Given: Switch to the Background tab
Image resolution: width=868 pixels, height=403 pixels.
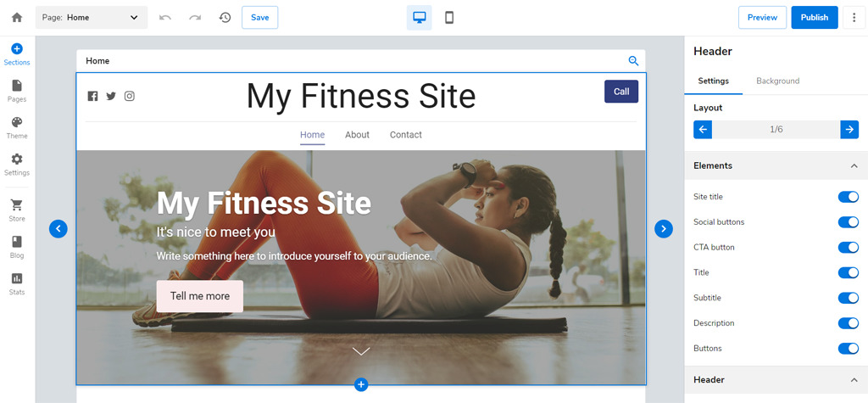Looking at the screenshot, I should [x=778, y=81].
